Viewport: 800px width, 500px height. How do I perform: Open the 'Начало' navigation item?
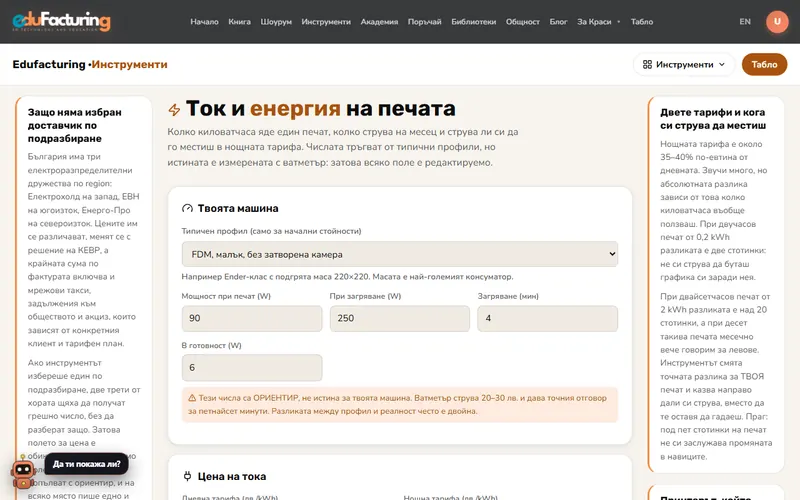coord(204,21)
